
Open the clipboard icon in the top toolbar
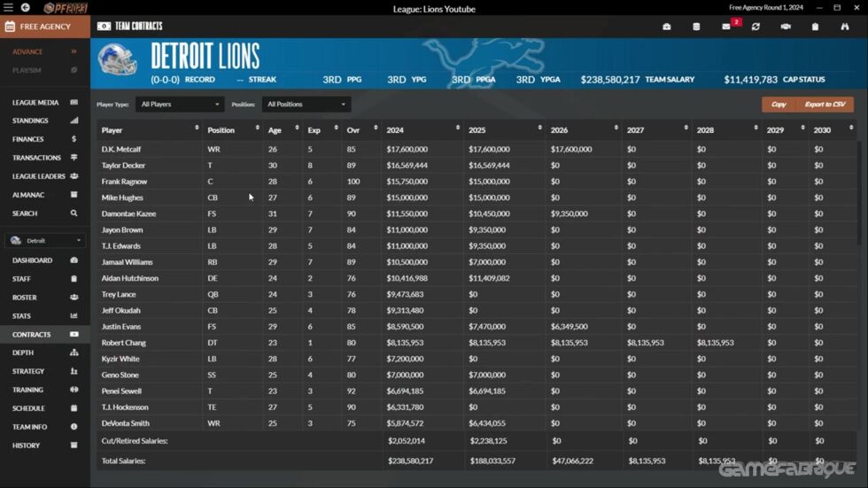pos(815,27)
